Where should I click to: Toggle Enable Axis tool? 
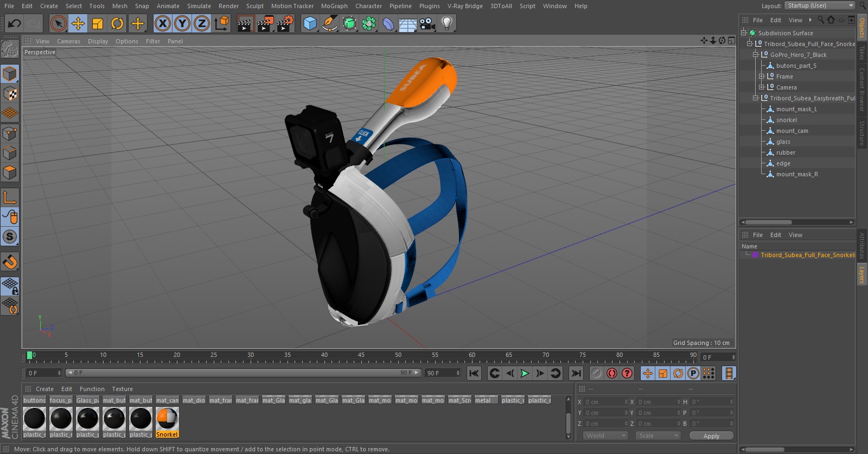(x=10, y=197)
